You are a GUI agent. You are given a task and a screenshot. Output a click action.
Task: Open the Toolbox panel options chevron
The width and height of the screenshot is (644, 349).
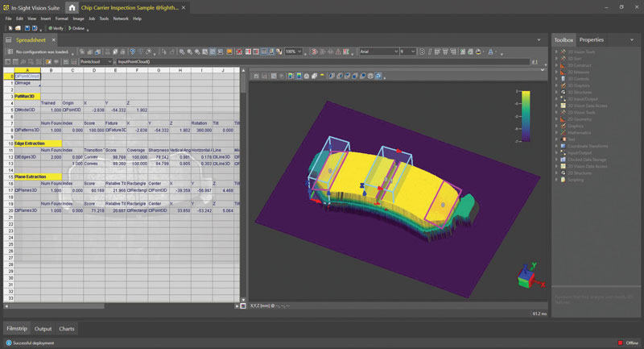pos(632,39)
